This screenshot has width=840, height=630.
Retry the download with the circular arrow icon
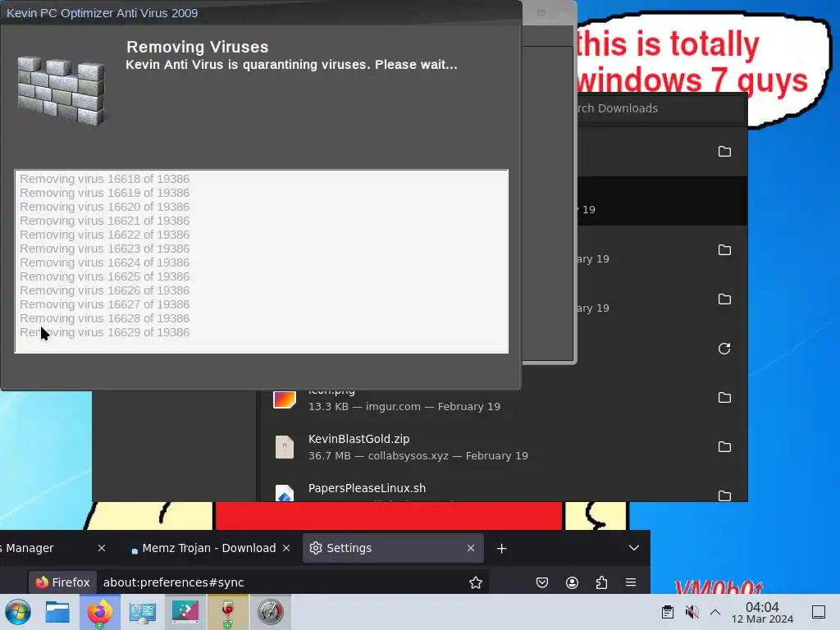[724, 349]
